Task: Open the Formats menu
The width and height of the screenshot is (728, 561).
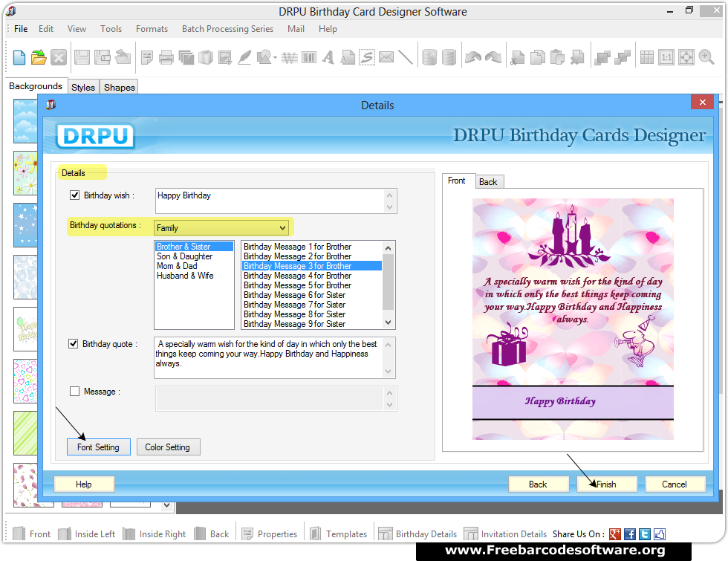Action: click(152, 29)
